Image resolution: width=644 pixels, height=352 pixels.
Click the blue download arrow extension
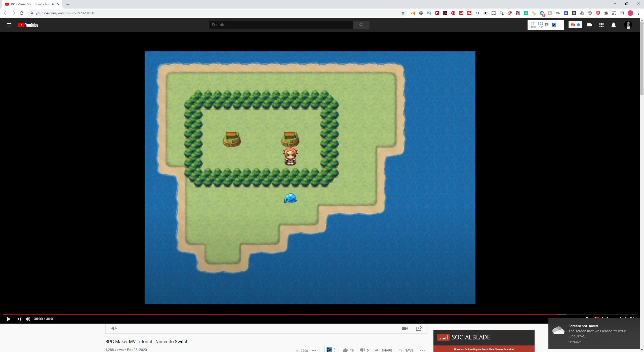(566, 13)
